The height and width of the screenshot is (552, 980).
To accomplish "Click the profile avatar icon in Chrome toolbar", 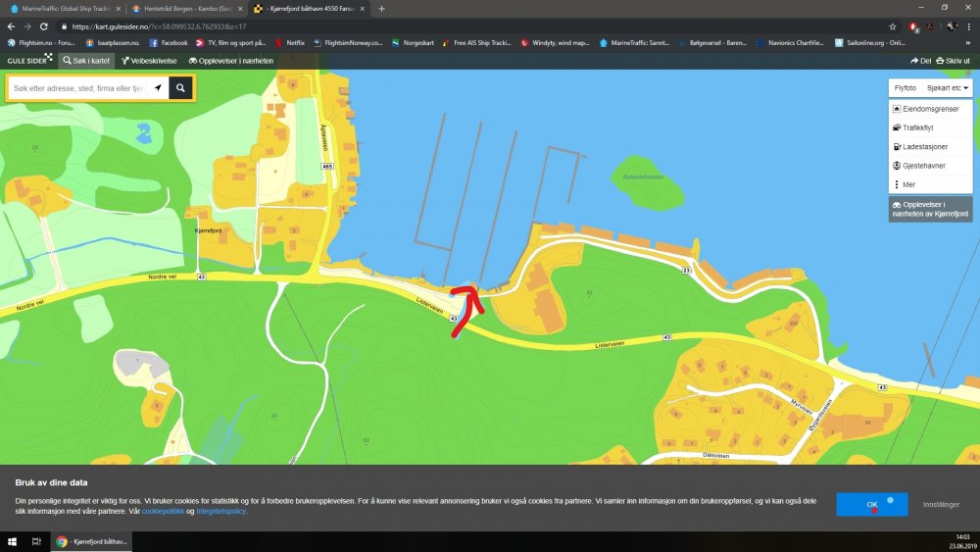I will (952, 26).
